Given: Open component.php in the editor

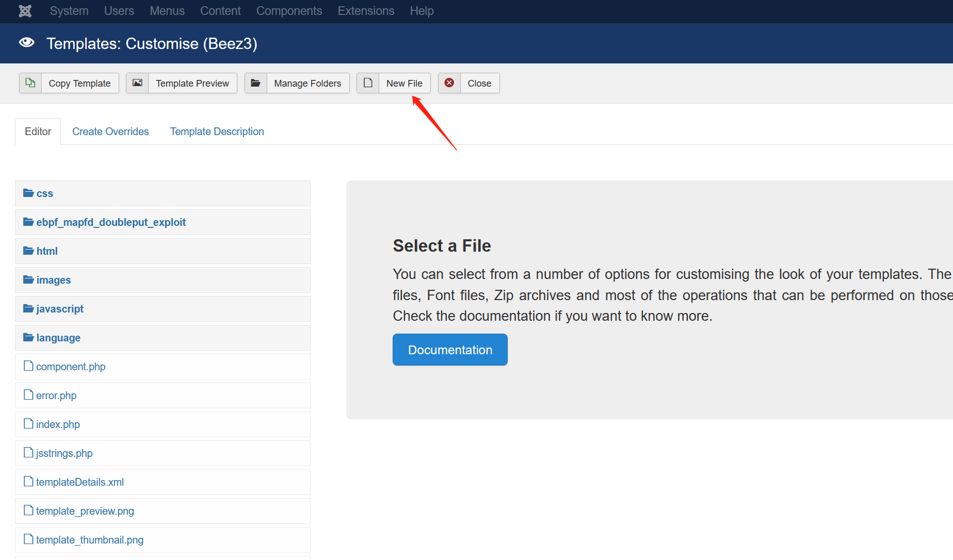Looking at the screenshot, I should click(x=71, y=367).
